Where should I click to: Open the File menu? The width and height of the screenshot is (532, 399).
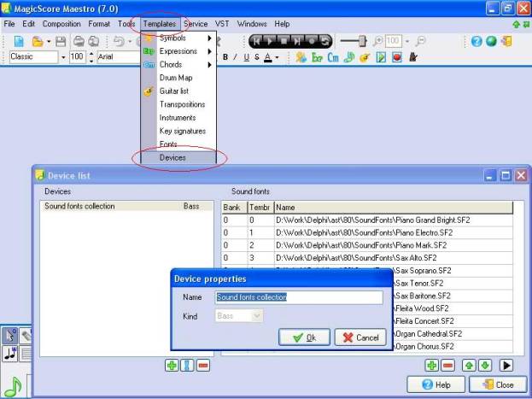[9, 24]
